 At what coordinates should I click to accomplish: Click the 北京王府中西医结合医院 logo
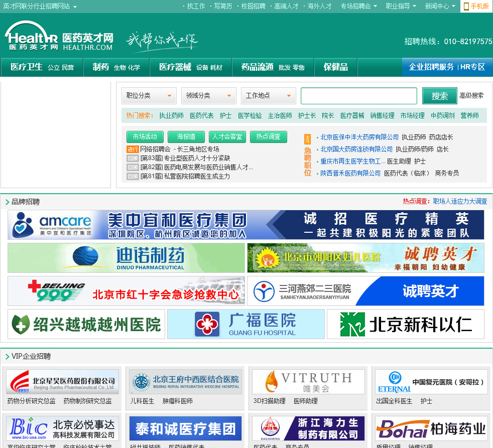(186, 382)
